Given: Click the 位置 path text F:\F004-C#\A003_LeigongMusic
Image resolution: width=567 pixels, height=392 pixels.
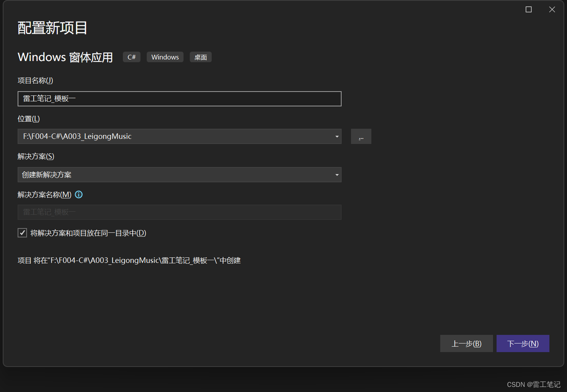Looking at the screenshot, I should coord(77,136).
